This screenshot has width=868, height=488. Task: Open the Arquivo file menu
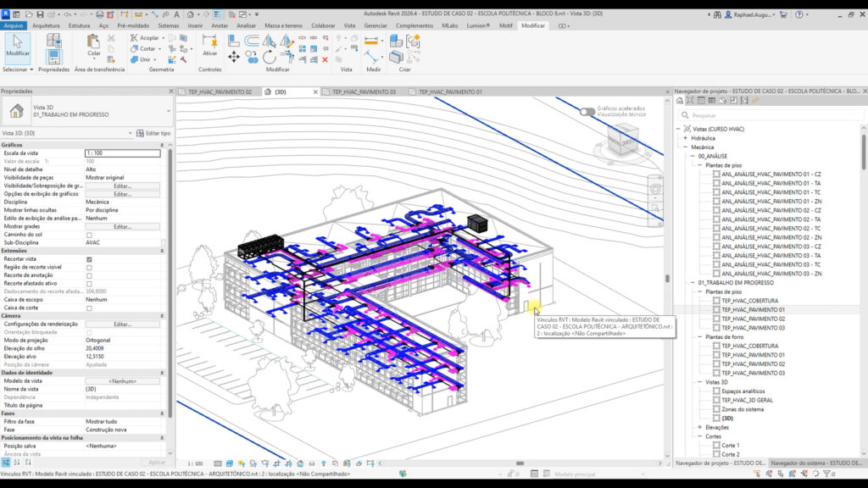pyautogui.click(x=14, y=25)
